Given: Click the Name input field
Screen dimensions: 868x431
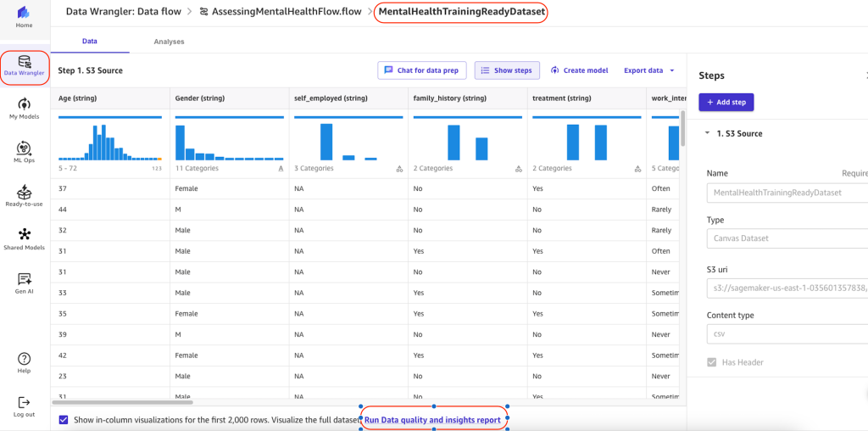Looking at the screenshot, I should coord(787,193).
